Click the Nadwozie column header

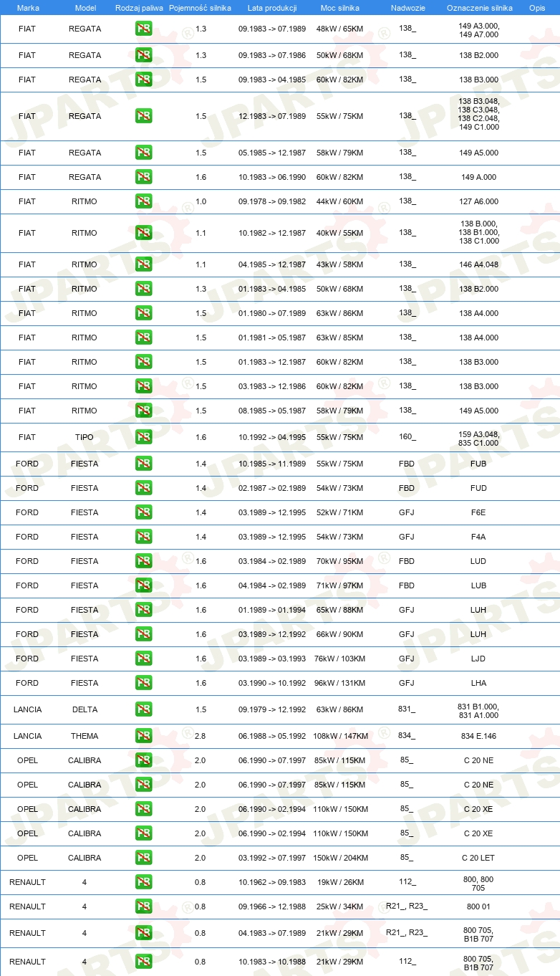click(407, 8)
